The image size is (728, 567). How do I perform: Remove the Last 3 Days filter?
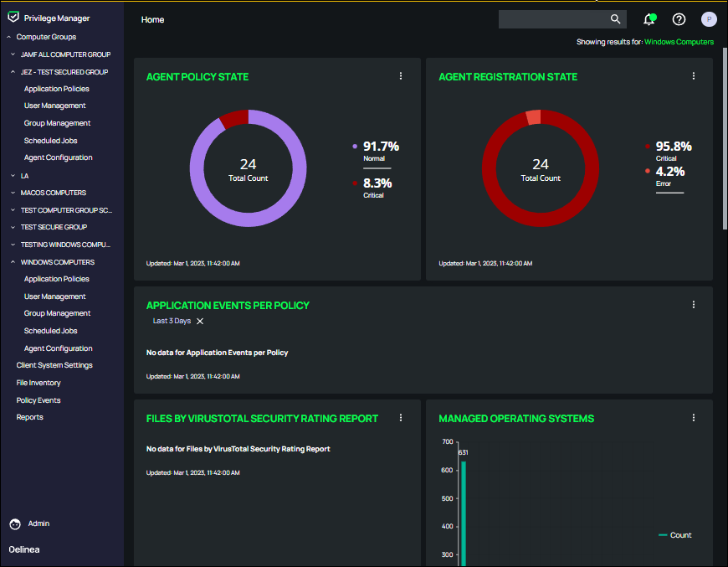click(x=200, y=321)
